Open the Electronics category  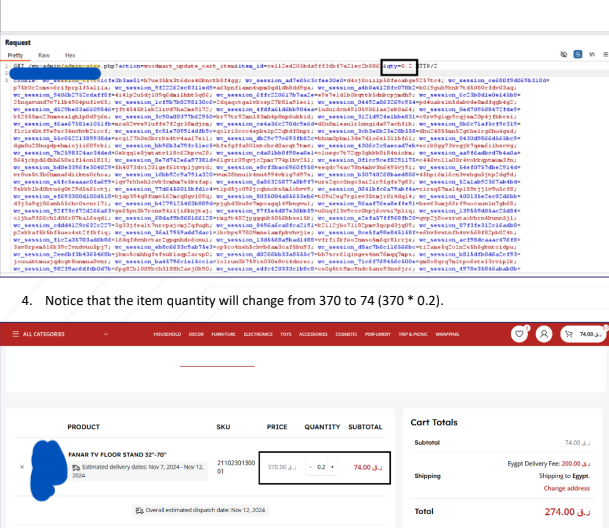tap(258, 334)
